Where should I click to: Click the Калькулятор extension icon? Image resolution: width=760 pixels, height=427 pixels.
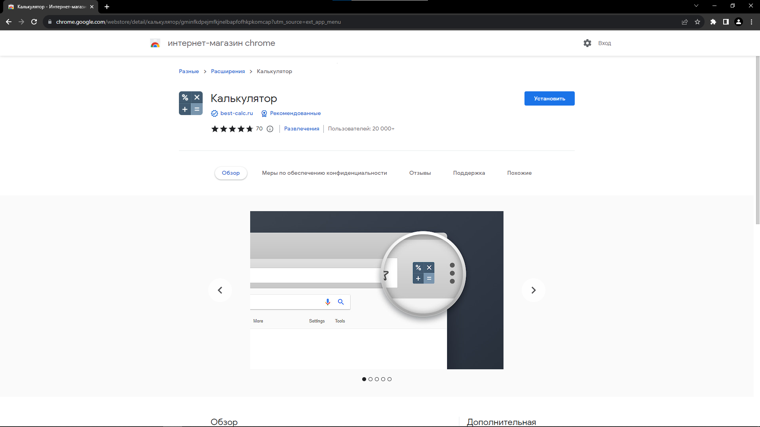click(191, 103)
